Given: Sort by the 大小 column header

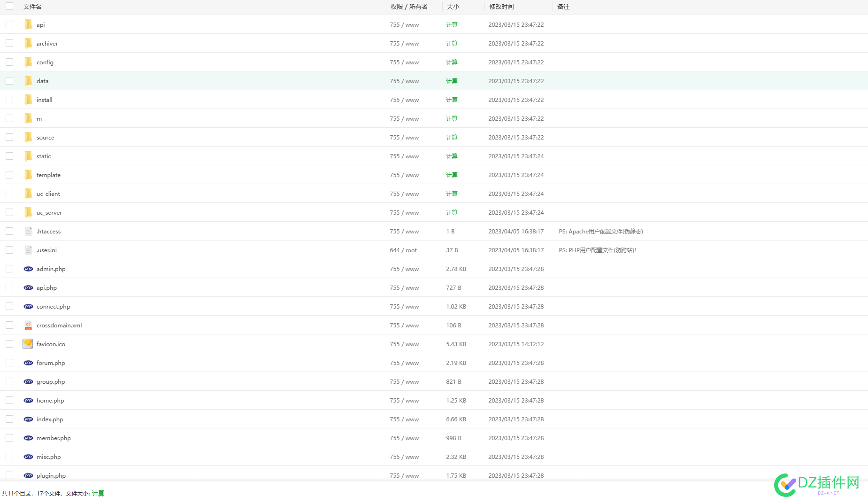Looking at the screenshot, I should click(453, 7).
